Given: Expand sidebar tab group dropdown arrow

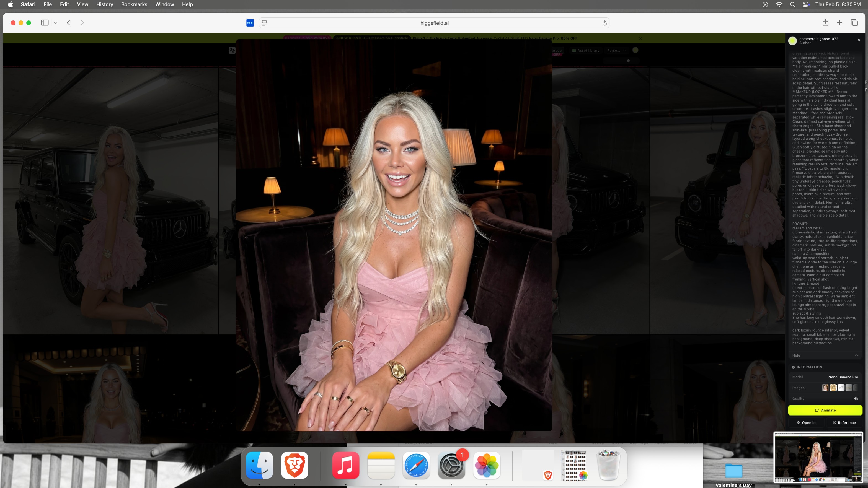Looking at the screenshot, I should click(55, 23).
